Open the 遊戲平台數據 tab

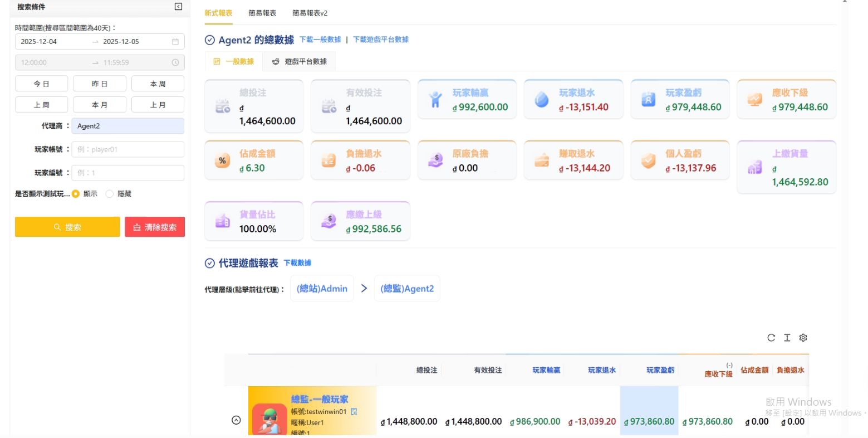(x=300, y=61)
